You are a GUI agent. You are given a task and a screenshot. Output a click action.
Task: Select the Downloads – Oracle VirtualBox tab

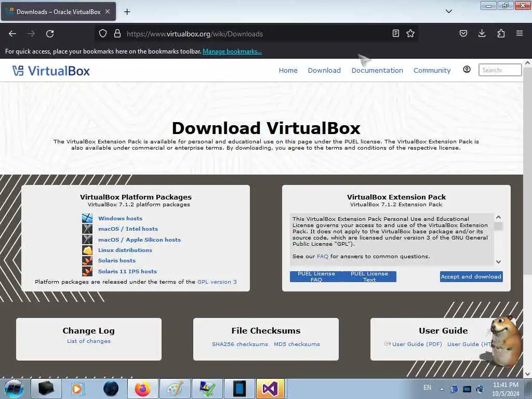pos(58,11)
